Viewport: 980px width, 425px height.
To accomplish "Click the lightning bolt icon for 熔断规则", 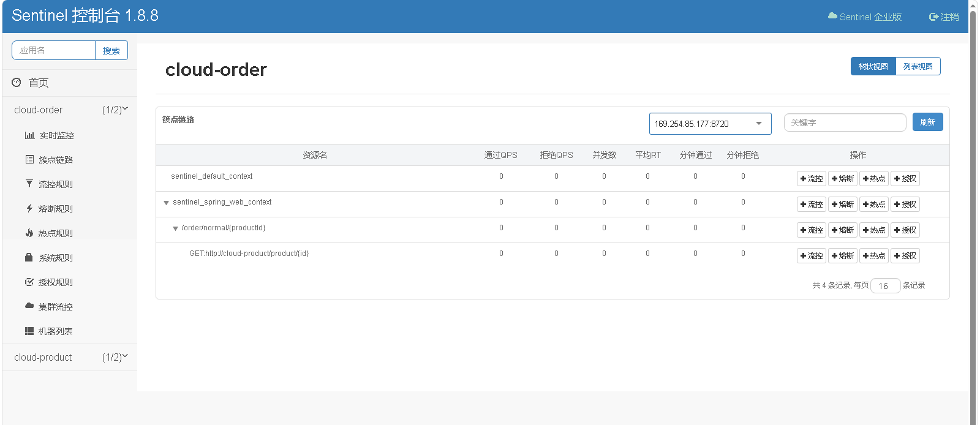I will pyautogui.click(x=29, y=208).
